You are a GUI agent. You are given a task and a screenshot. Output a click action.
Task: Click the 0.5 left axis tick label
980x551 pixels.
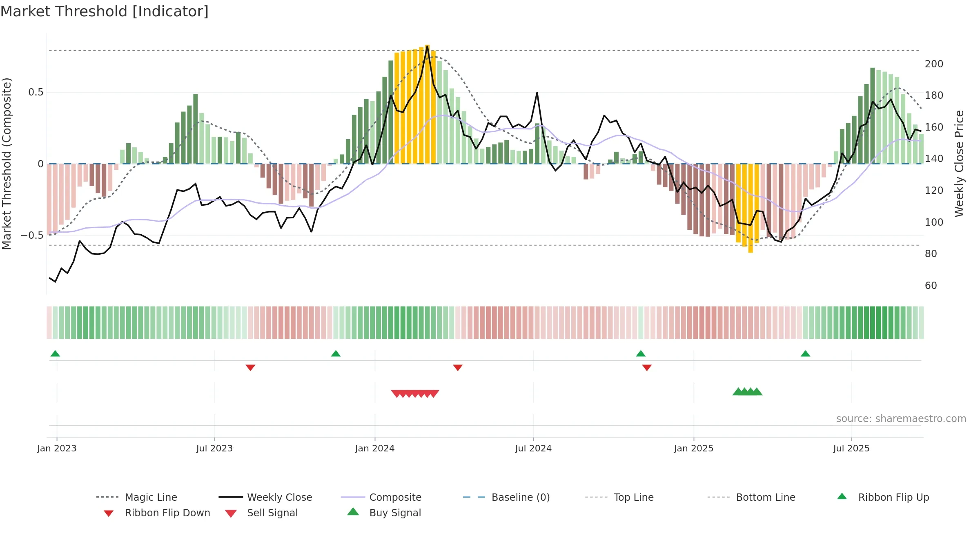36,92
